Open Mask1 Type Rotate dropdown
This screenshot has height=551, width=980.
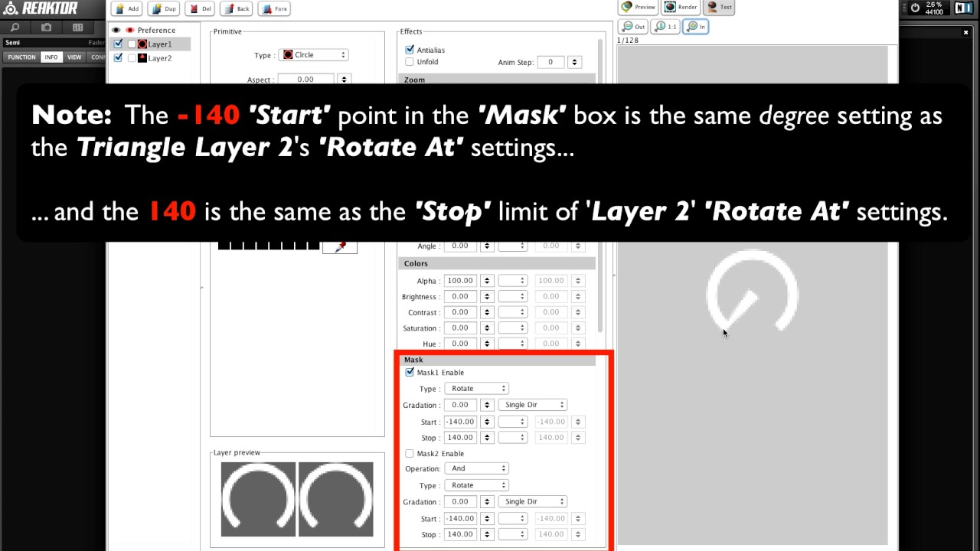point(476,389)
